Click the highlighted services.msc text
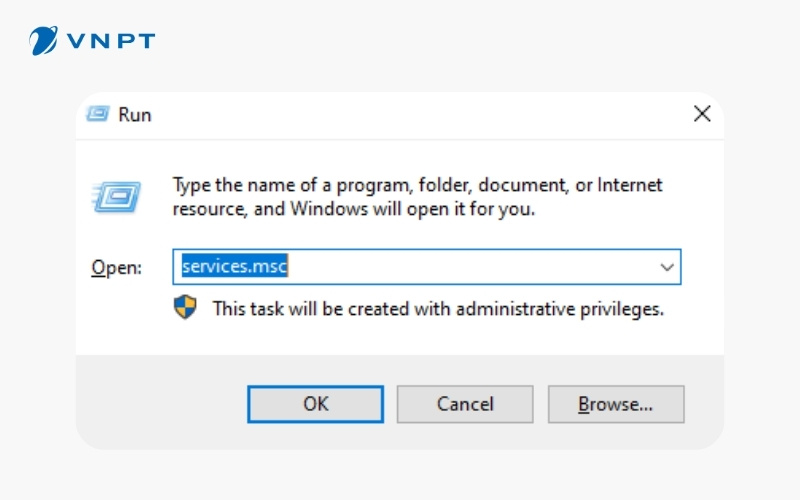 coord(235,267)
